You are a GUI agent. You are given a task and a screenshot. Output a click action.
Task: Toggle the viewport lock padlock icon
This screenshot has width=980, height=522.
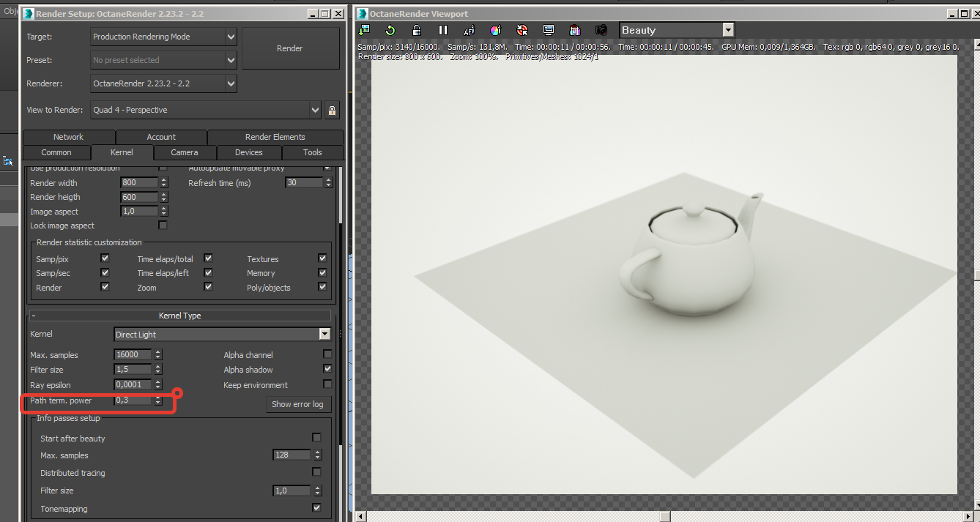[417, 30]
